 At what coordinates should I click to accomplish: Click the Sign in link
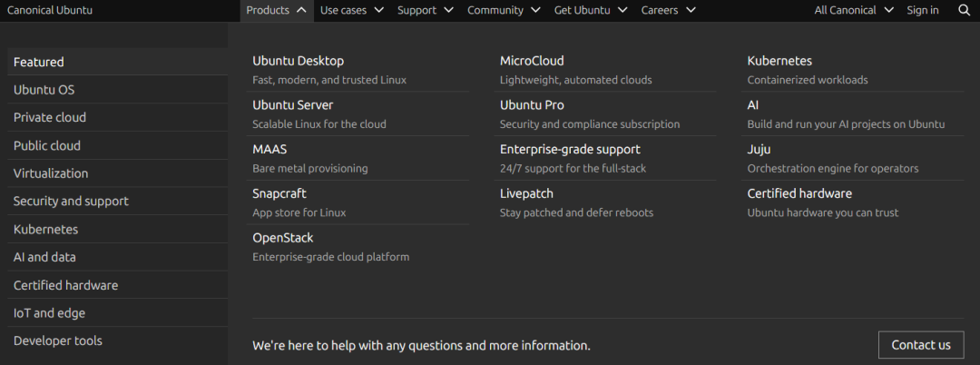(923, 11)
